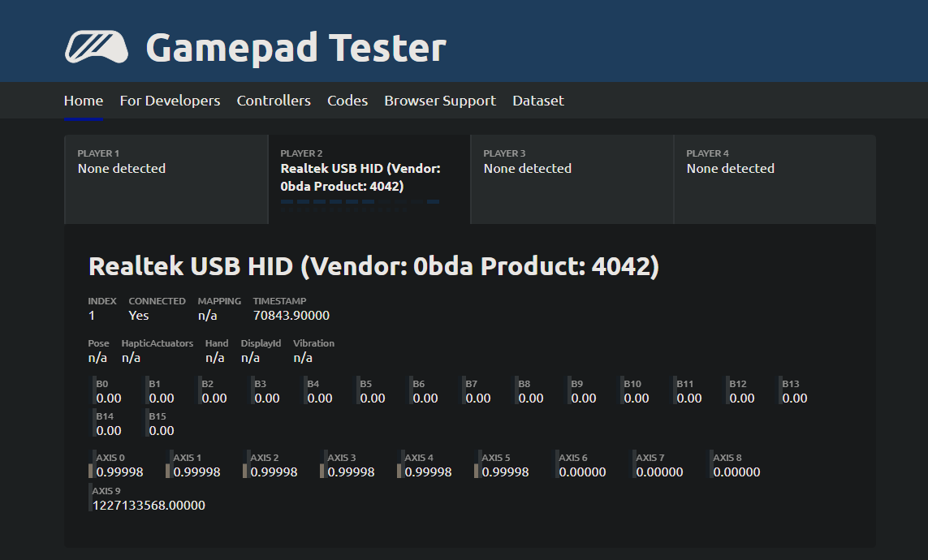Viewport: 928px width, 560px height.
Task: Click the B0 button value
Action: 109,398
